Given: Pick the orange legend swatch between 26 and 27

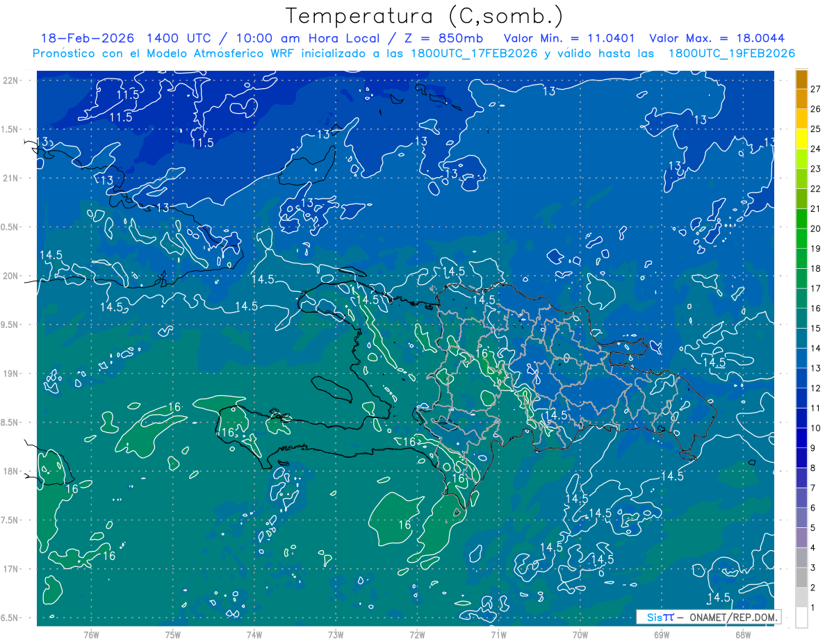Looking at the screenshot, I should pyautogui.click(x=801, y=99).
